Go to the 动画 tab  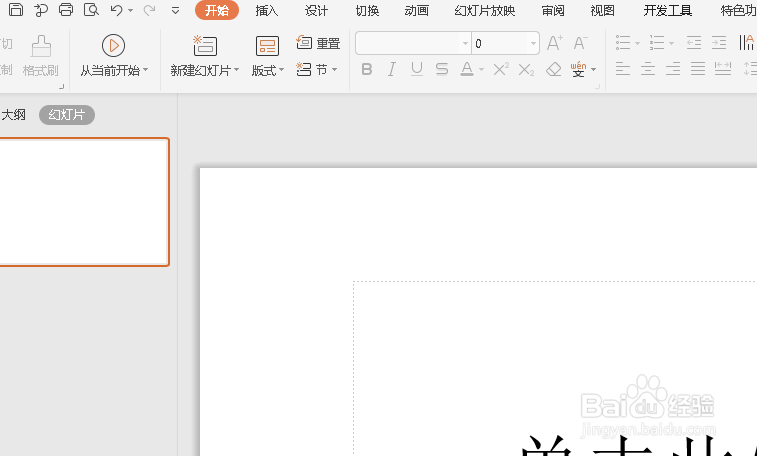coord(417,11)
